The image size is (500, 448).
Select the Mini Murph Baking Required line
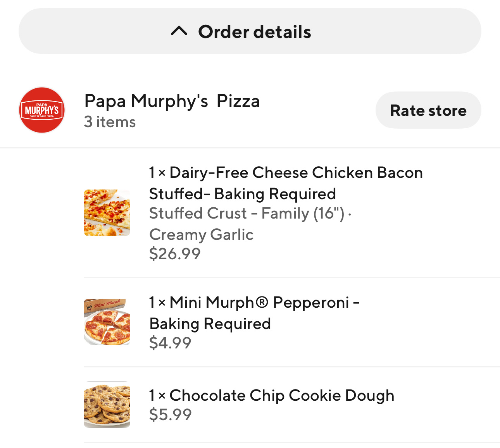(x=210, y=324)
